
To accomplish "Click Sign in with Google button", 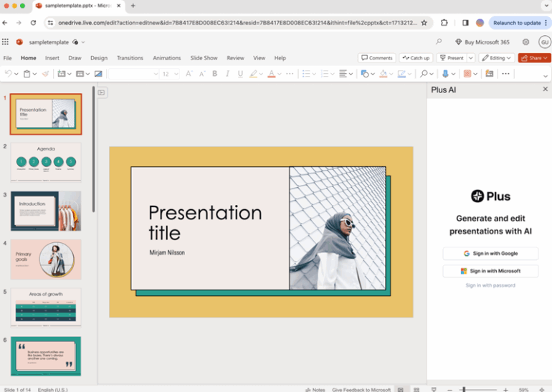I will pyautogui.click(x=490, y=254).
